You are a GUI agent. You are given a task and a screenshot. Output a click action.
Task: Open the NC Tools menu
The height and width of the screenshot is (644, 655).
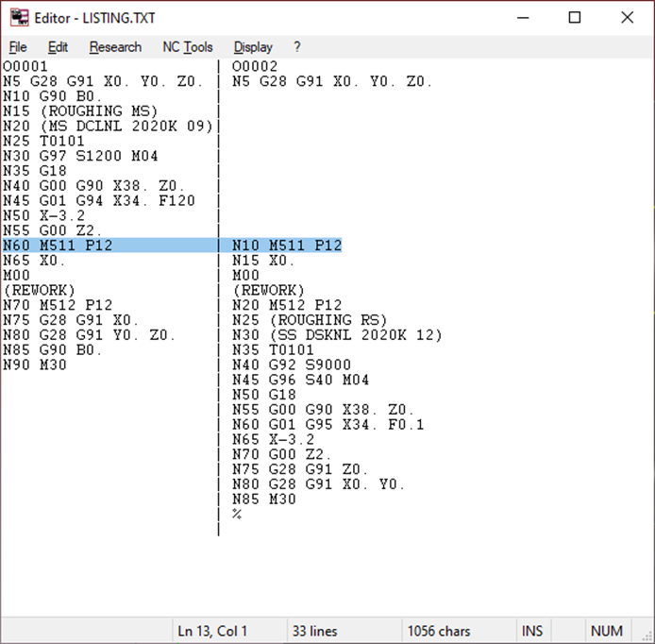pyautogui.click(x=188, y=47)
